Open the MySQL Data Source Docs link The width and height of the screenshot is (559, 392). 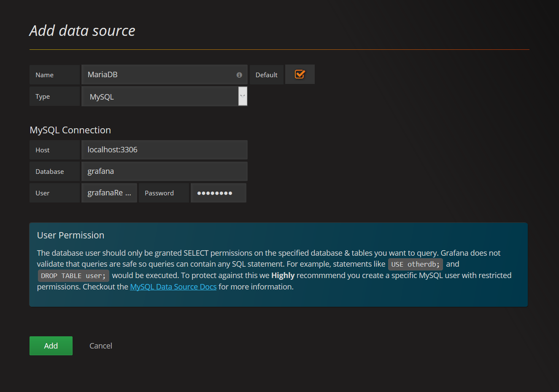(x=173, y=287)
